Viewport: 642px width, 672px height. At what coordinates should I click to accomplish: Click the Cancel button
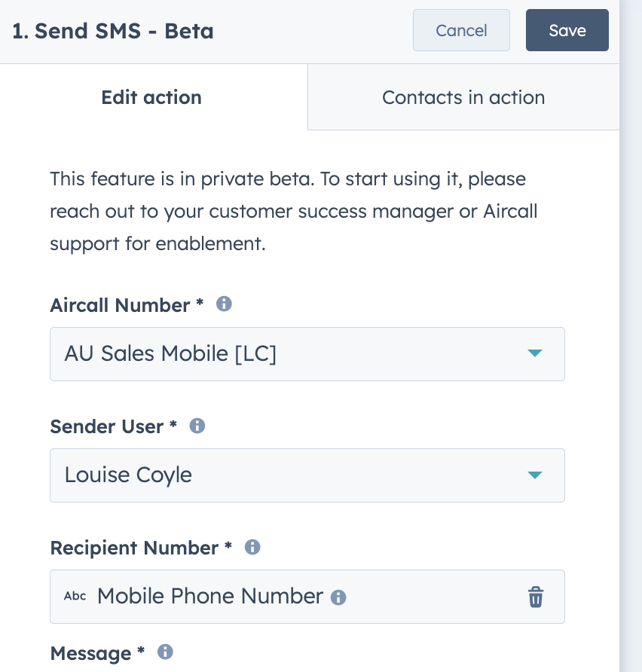462,30
